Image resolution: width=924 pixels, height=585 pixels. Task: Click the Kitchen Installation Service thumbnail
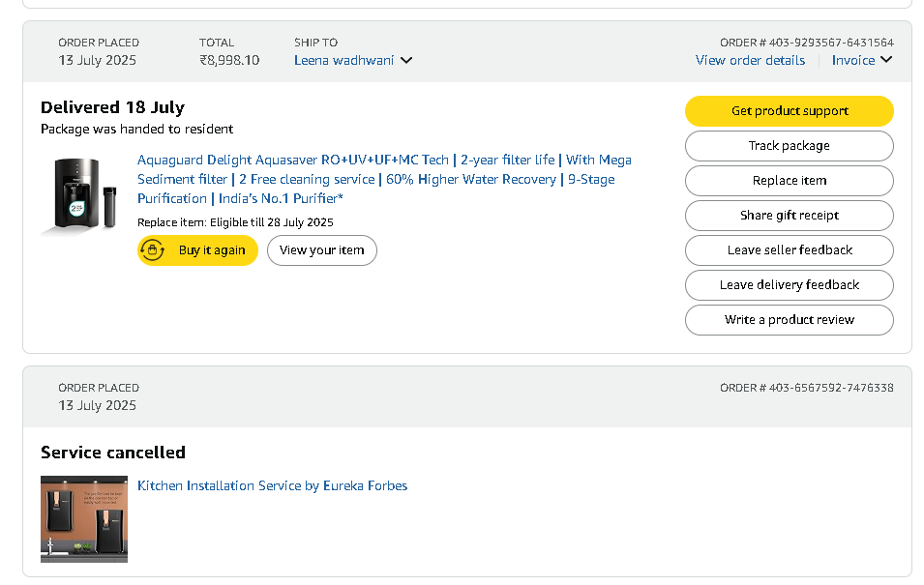point(83,519)
